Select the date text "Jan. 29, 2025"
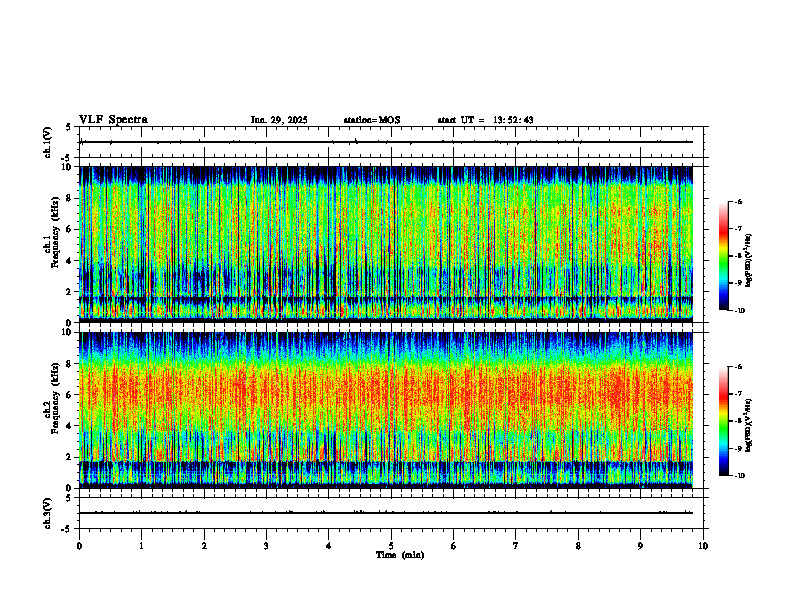The width and height of the screenshot is (792, 612). 279,120
